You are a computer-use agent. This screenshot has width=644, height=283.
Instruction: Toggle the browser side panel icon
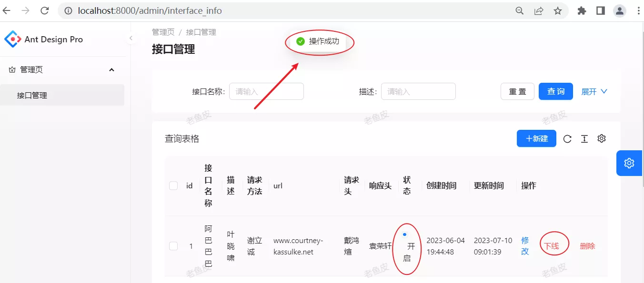click(x=600, y=10)
